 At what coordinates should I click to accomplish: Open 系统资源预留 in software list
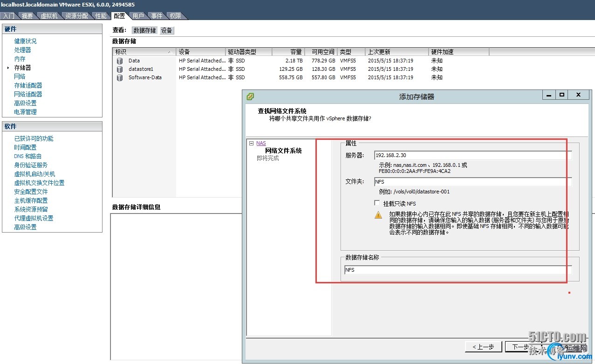[31, 209]
